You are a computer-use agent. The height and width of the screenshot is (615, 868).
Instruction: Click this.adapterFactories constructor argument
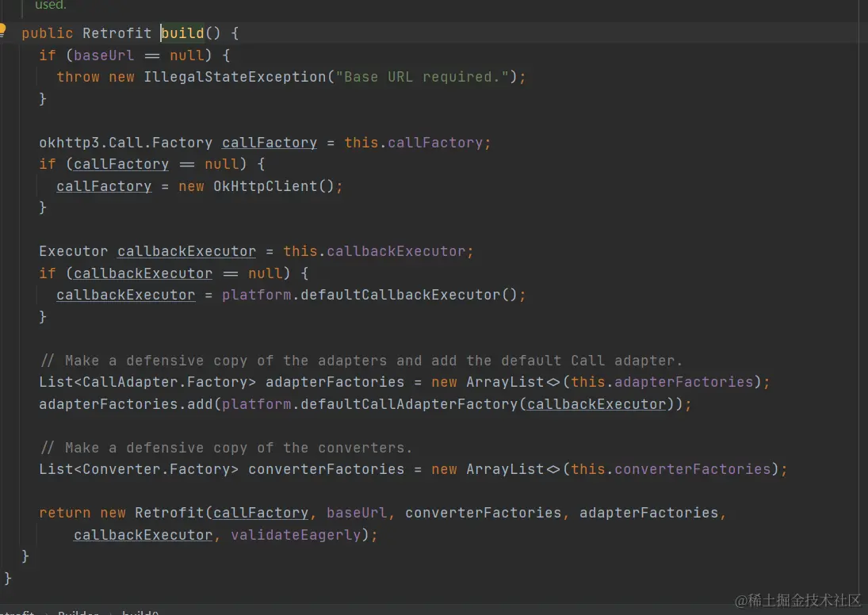pyautogui.click(x=662, y=382)
